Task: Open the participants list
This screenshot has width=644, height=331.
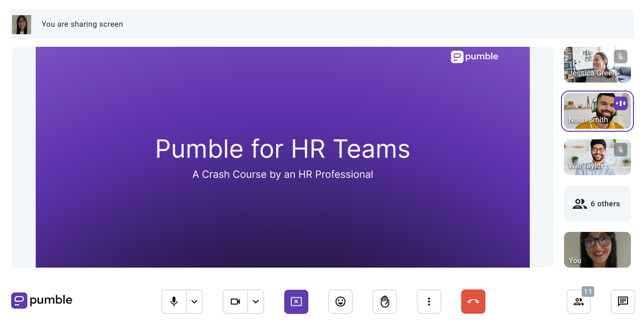Action: 579,302
